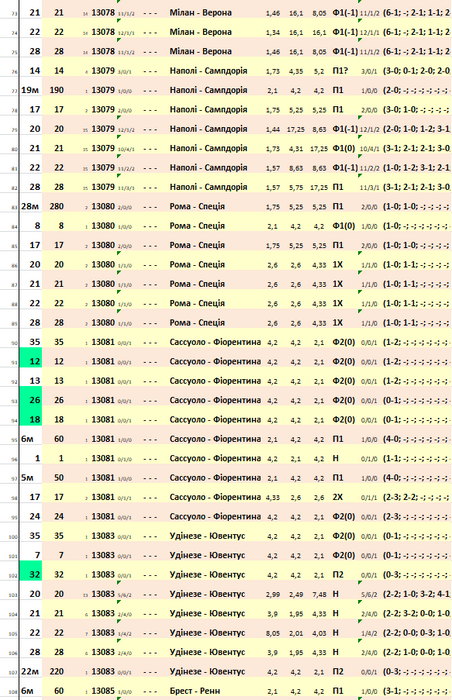Select the odds cell "5,75"
Screen dimensions: 452x700
(x=296, y=188)
